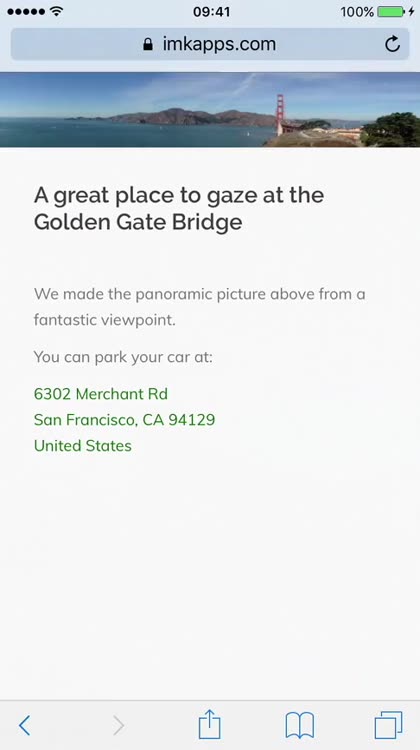Tap the imkapps.com address field
Viewport: 420px width, 750px height.
210,44
